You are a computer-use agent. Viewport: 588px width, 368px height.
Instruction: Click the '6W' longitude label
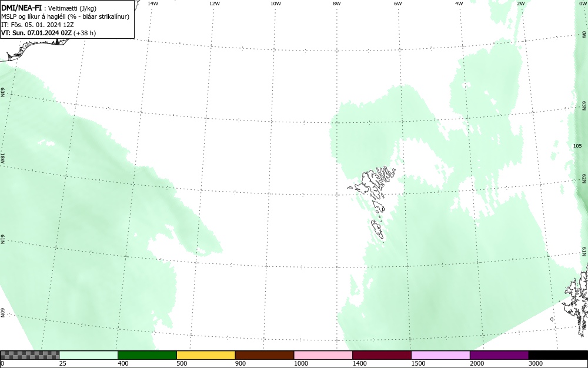398,4
